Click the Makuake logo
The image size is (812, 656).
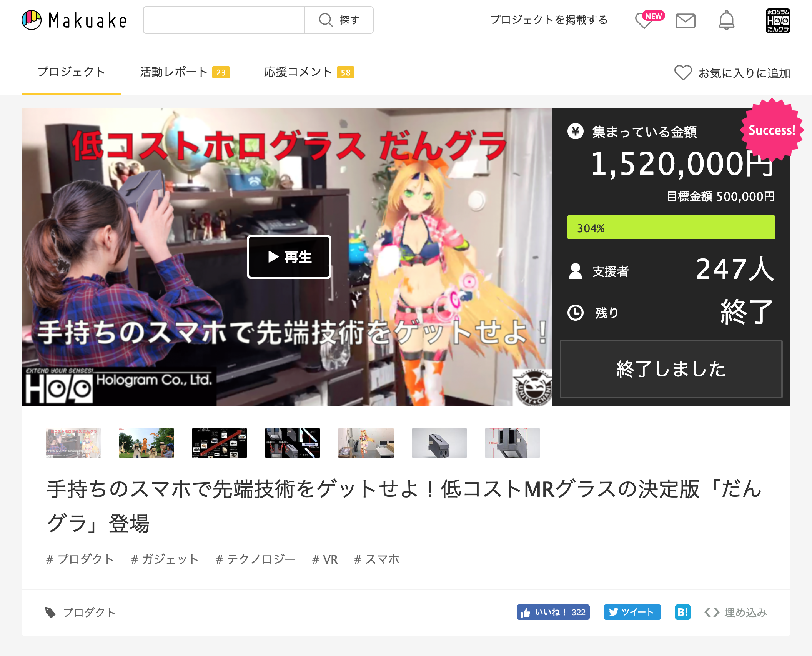[x=74, y=20]
